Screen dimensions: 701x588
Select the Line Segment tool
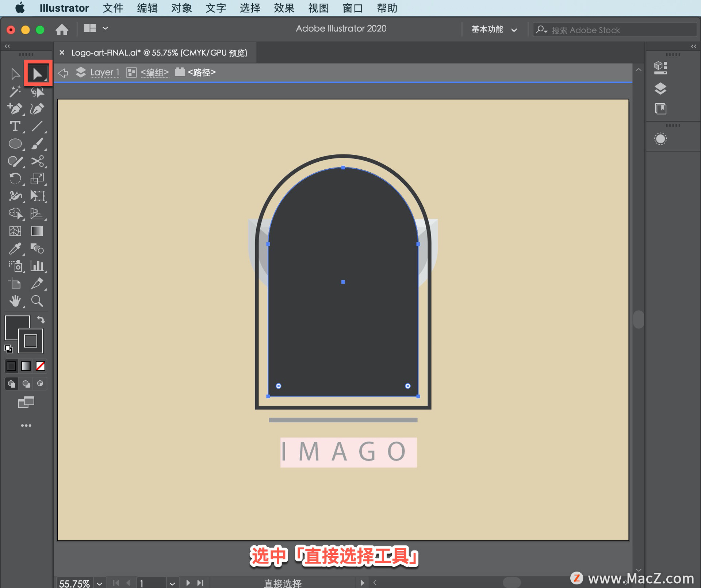[38, 126]
